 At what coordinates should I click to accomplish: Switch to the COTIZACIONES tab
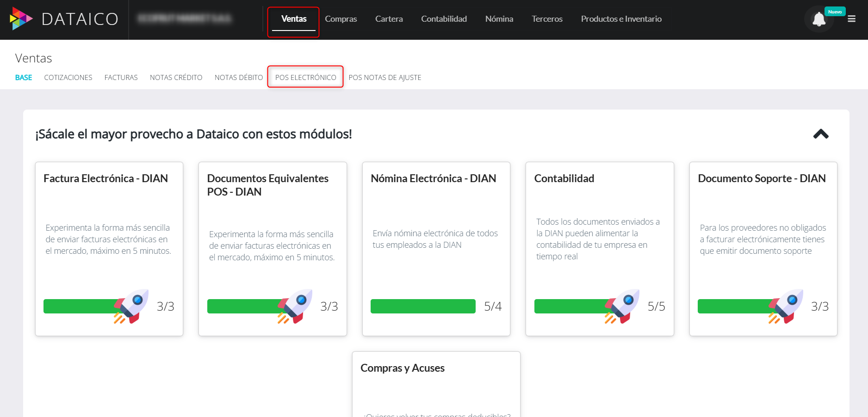click(68, 78)
